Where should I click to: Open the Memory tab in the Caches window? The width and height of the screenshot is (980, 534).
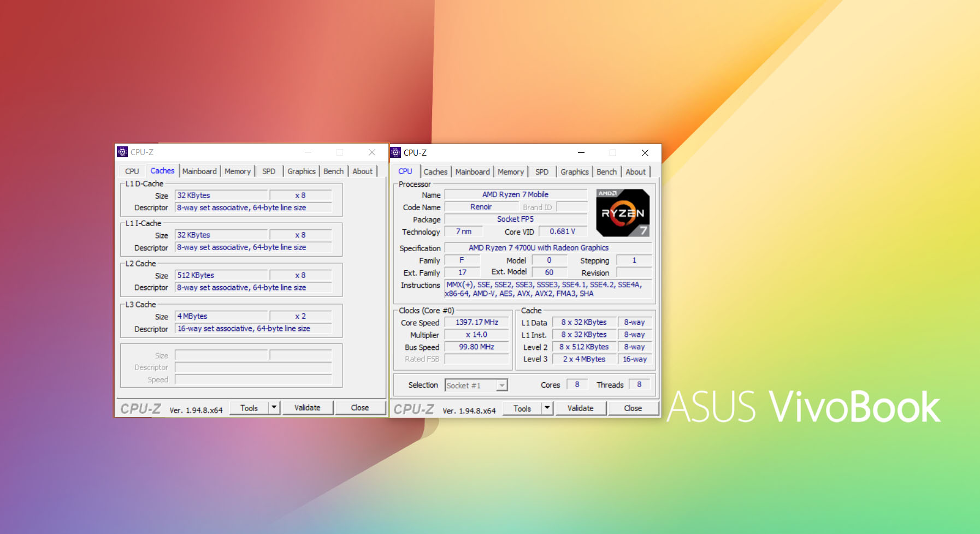pos(238,171)
